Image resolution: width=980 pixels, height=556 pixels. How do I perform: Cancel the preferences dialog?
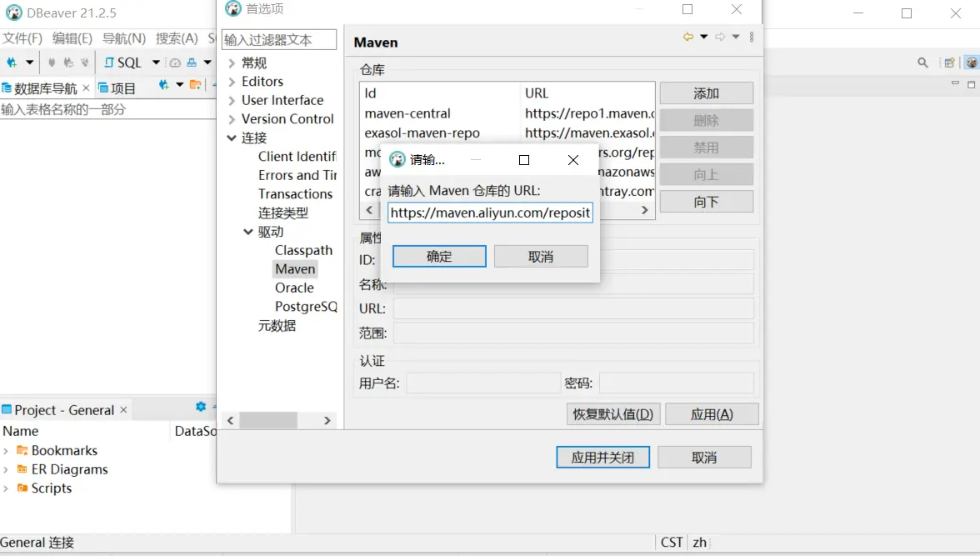tap(704, 457)
